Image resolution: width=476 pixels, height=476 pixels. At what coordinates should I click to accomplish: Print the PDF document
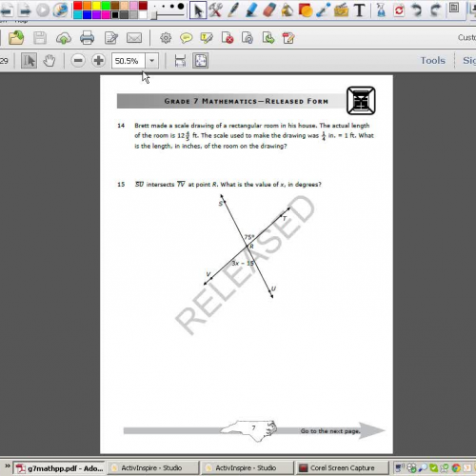click(87, 38)
